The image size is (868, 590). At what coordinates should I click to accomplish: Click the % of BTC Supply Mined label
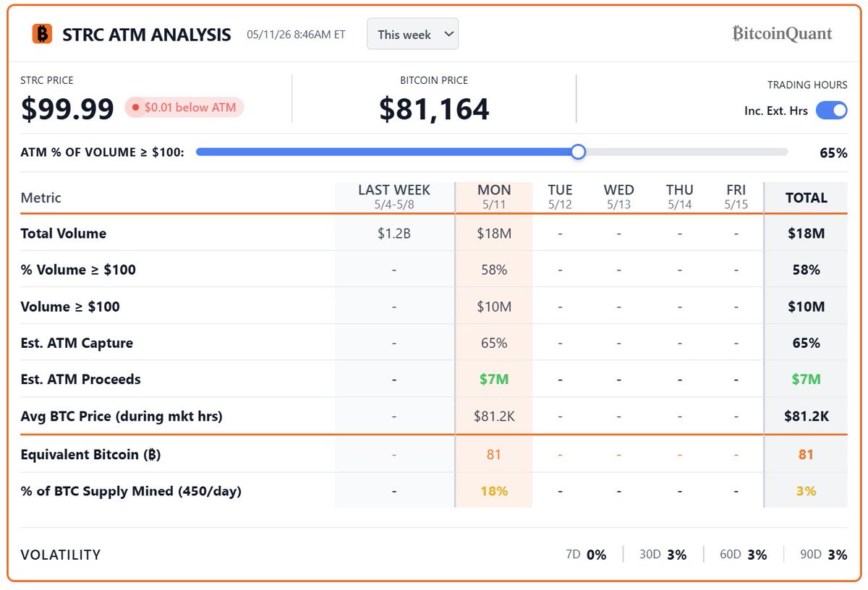click(131, 491)
